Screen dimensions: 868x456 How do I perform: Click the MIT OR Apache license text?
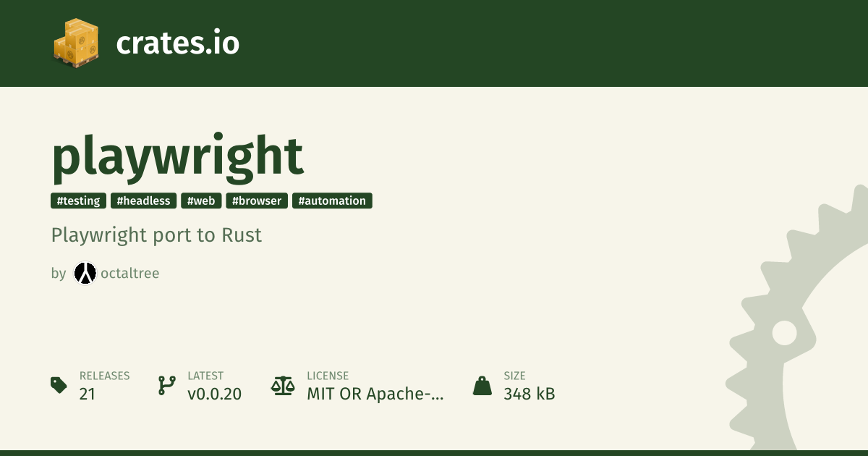coord(375,394)
